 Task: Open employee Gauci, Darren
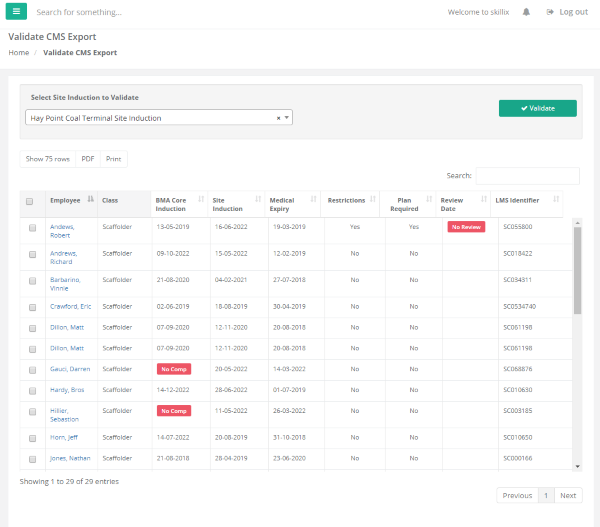[x=70, y=369]
